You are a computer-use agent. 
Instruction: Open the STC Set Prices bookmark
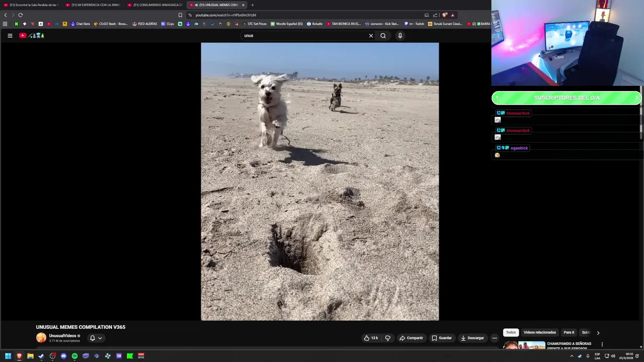pyautogui.click(x=255, y=24)
